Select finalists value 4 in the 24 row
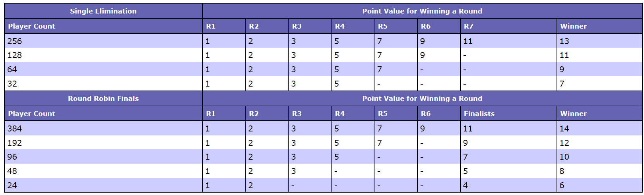This screenshot has width=644, height=195. coord(466,185)
